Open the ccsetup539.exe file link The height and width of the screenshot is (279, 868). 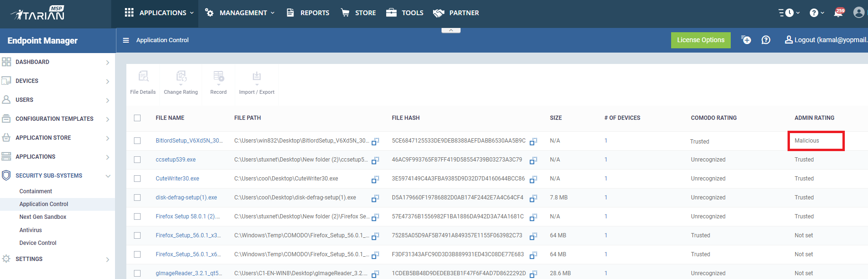pyautogui.click(x=176, y=160)
